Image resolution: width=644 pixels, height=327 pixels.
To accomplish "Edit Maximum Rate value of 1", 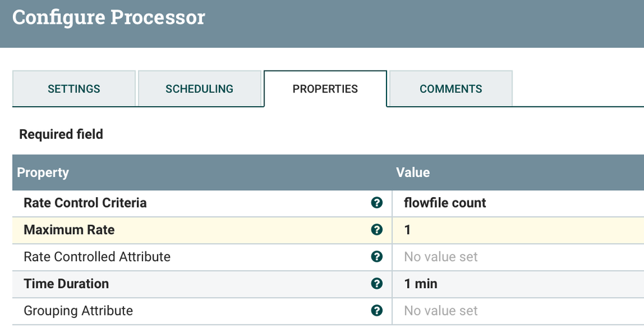I will (408, 229).
